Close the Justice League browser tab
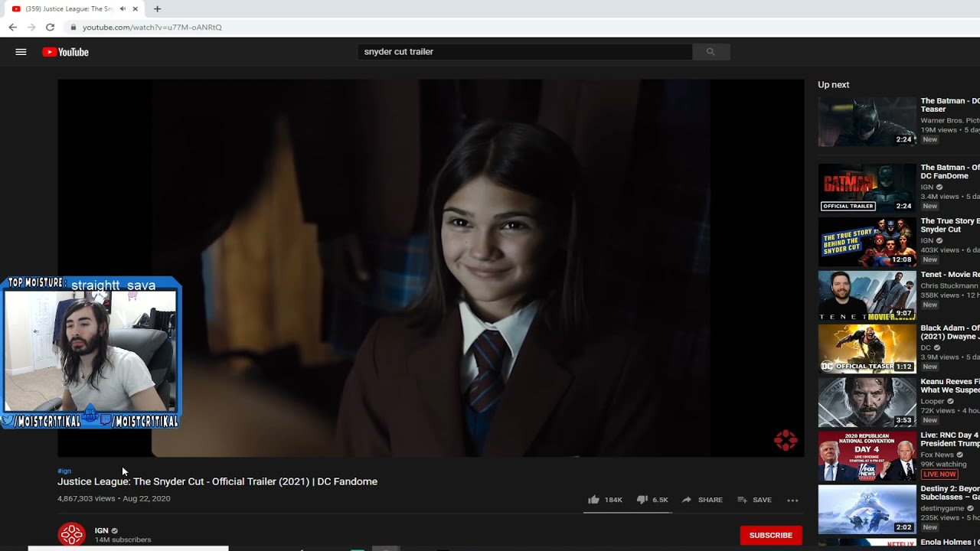The image size is (980, 551). coord(136,9)
